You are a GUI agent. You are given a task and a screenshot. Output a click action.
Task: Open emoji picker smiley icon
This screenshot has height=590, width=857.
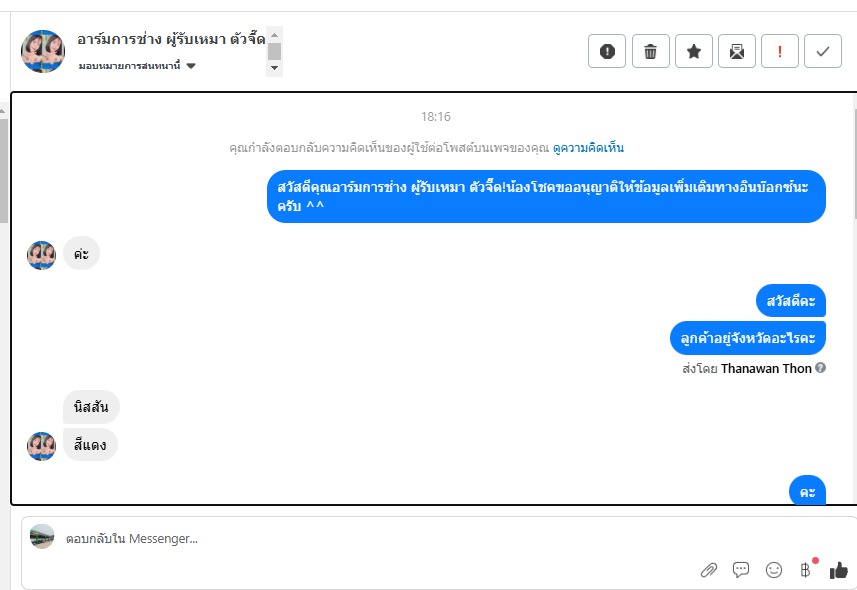[773, 570]
